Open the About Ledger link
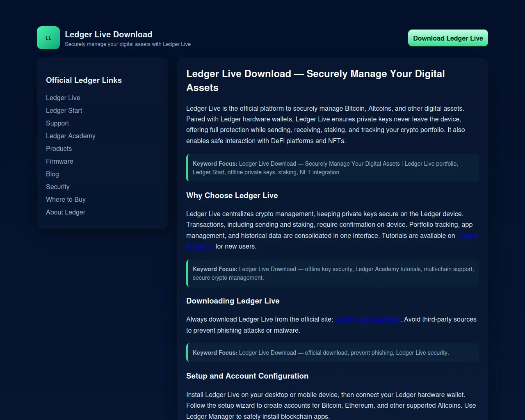This screenshot has width=525, height=420. coord(66,212)
